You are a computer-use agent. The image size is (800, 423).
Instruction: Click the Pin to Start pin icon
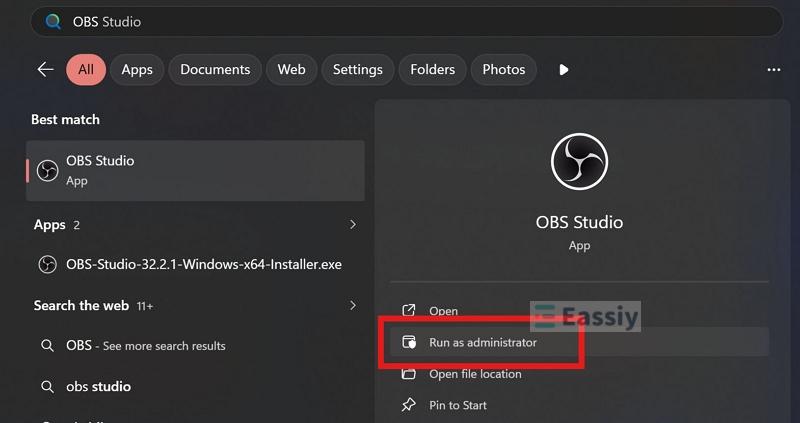[x=409, y=405]
